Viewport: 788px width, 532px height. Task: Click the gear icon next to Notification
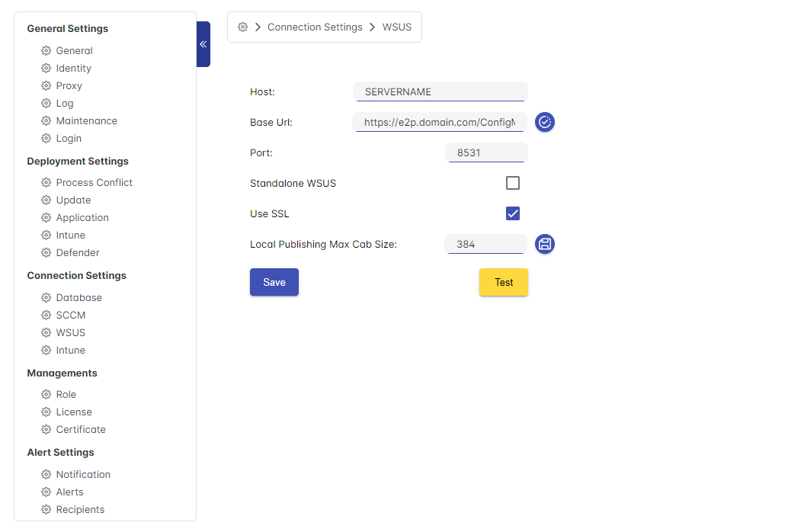tap(46, 475)
